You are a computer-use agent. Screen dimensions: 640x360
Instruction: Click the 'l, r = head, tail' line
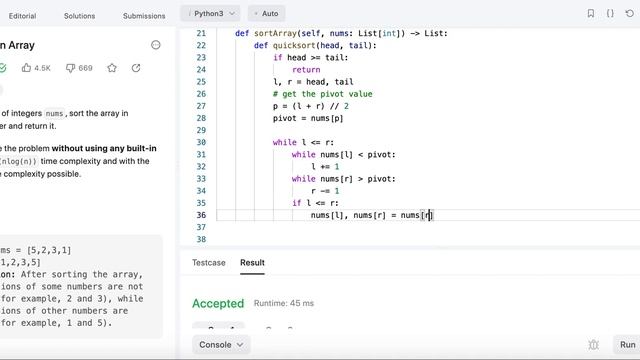pyautogui.click(x=313, y=82)
